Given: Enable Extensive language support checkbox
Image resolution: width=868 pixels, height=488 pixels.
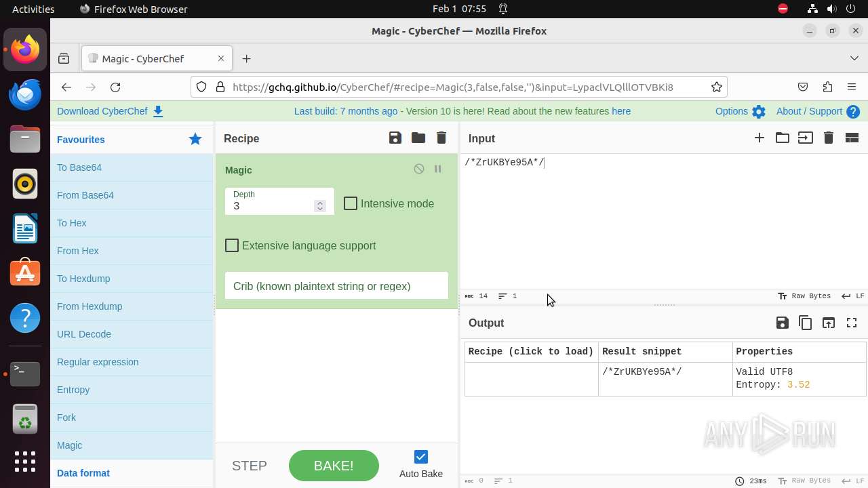Looking at the screenshot, I should (x=232, y=245).
